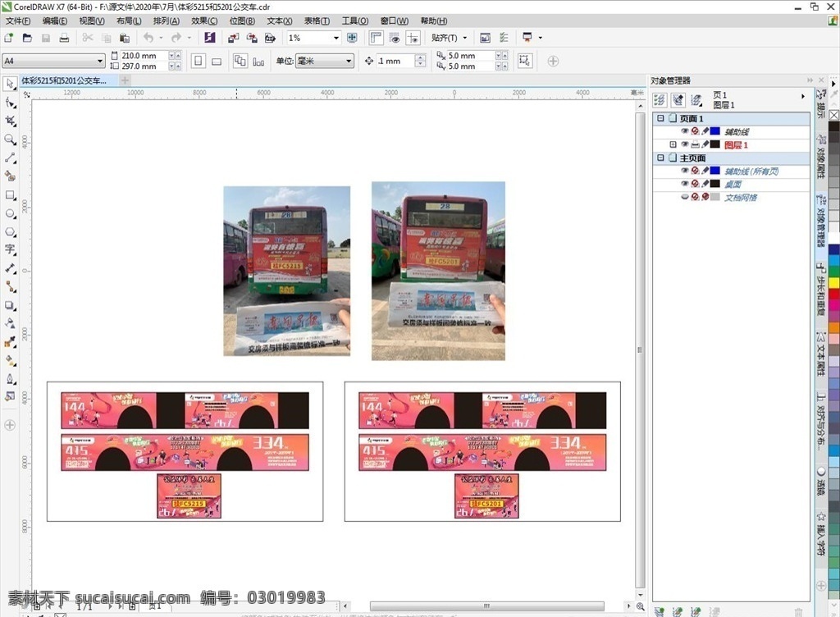Toggle visibility of 辅助线 layer on 页面 1
Screen dimensions: 840x617
click(x=684, y=131)
